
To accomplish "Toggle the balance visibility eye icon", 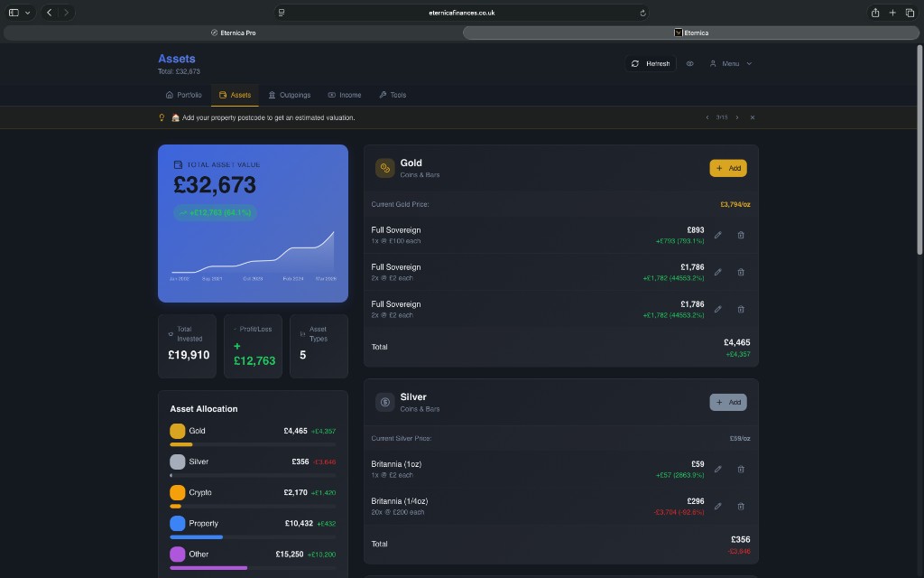I will click(690, 63).
